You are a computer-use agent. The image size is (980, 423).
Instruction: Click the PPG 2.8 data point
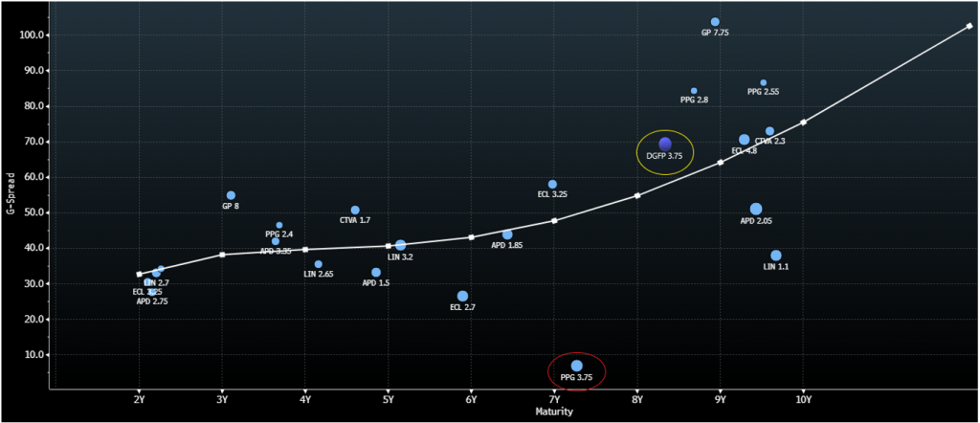[694, 91]
